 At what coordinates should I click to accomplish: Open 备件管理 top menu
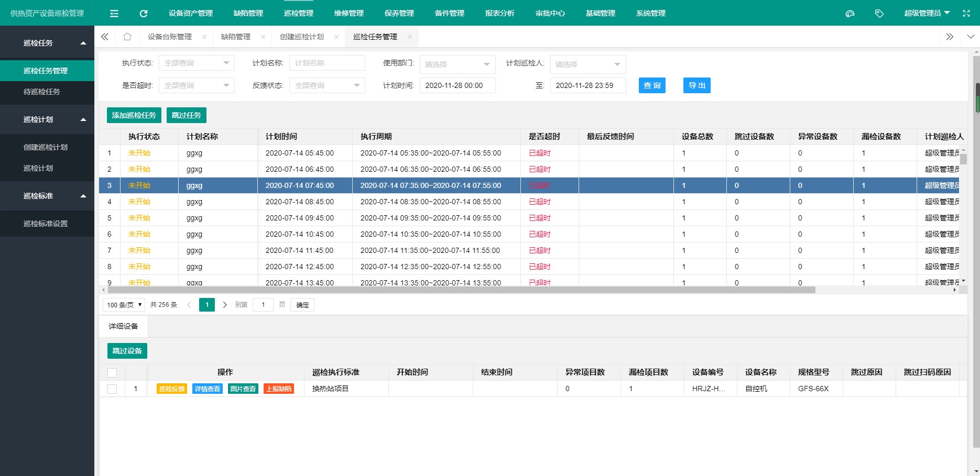(x=450, y=13)
